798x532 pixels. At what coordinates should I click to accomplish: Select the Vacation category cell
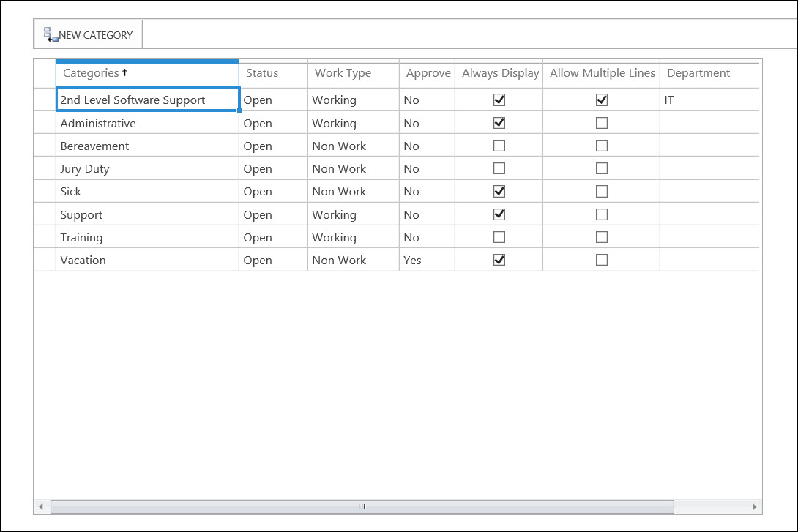click(x=147, y=260)
